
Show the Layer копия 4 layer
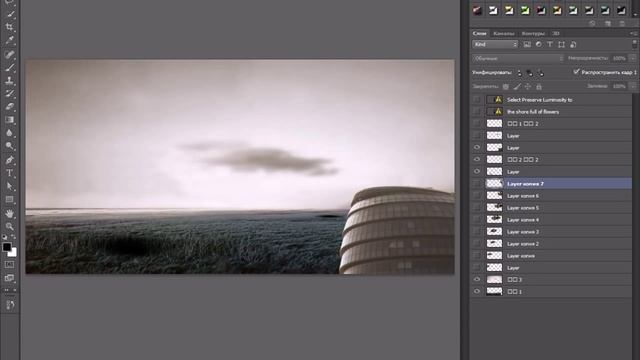tap(477, 220)
